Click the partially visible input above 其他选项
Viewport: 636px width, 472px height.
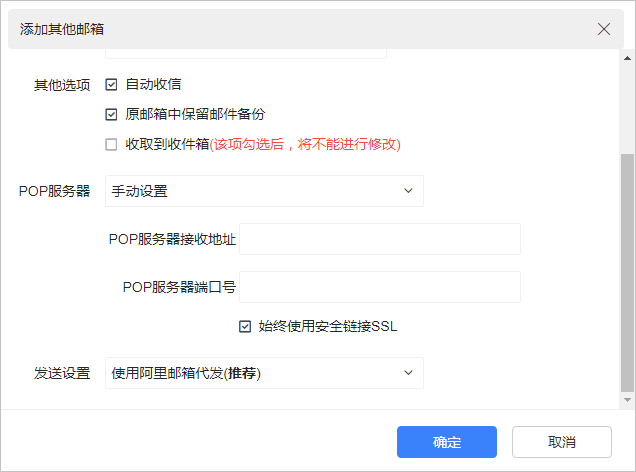tap(245, 54)
